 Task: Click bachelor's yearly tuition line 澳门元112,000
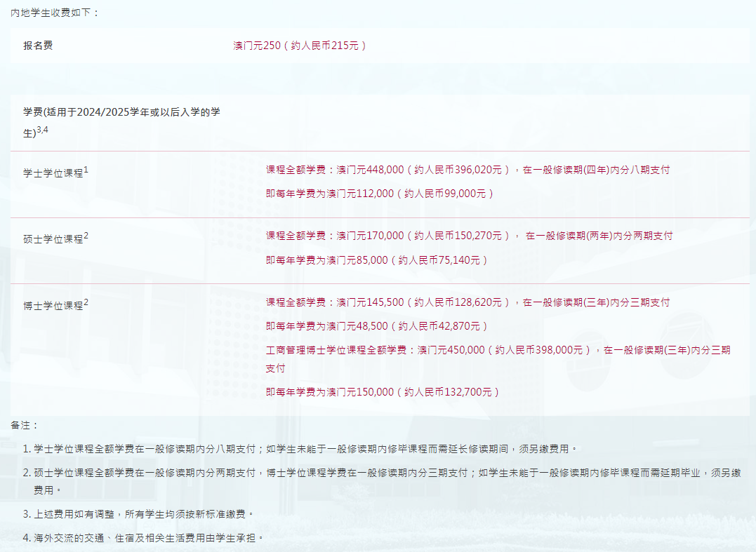[x=380, y=193]
